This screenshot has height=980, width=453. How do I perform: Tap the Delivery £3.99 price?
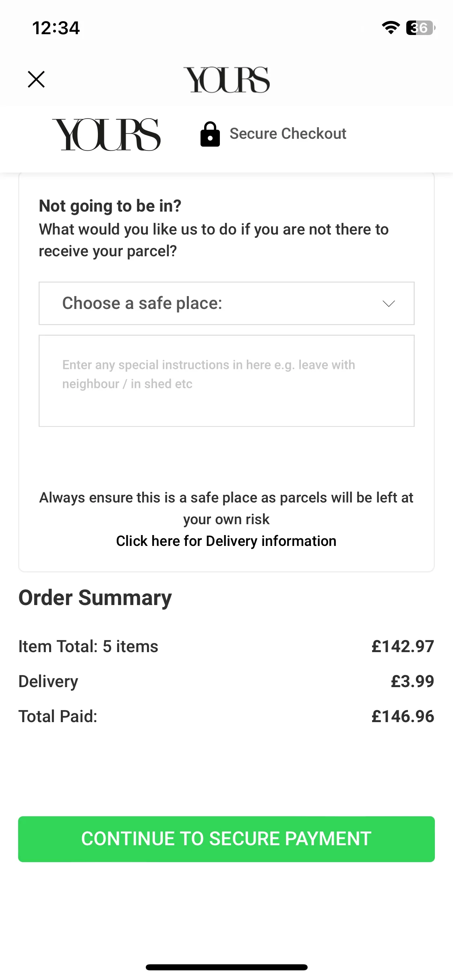point(412,681)
